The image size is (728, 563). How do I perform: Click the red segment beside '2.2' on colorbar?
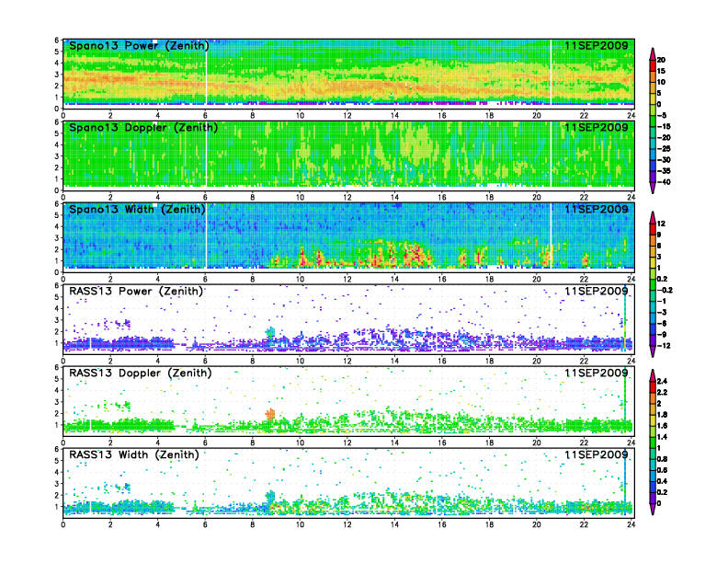pyautogui.click(x=653, y=387)
